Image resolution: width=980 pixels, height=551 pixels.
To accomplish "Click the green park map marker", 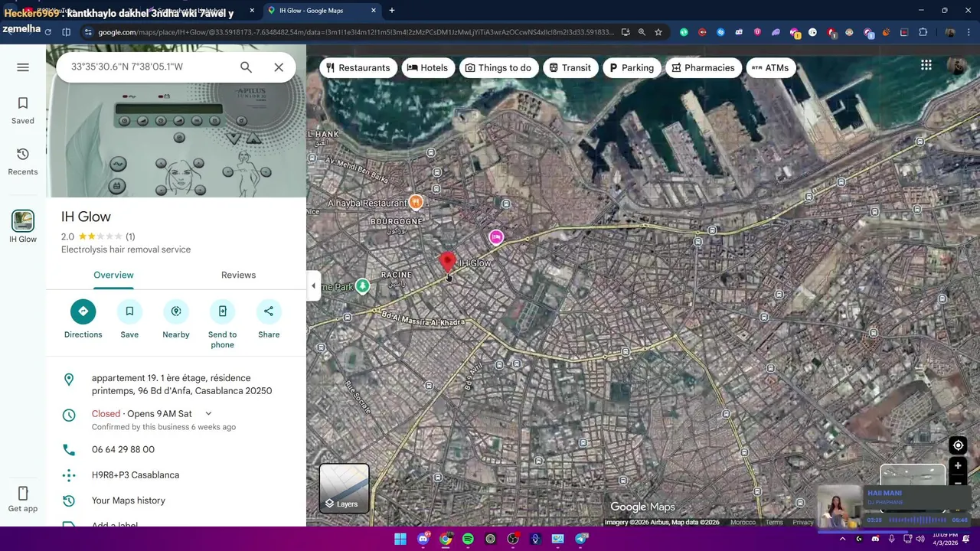I will click(x=363, y=286).
